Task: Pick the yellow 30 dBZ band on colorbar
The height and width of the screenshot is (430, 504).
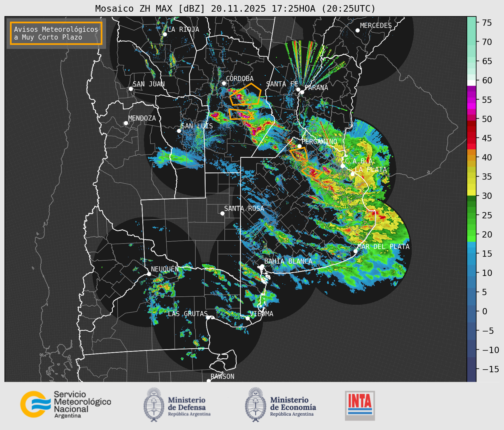Action: click(471, 193)
